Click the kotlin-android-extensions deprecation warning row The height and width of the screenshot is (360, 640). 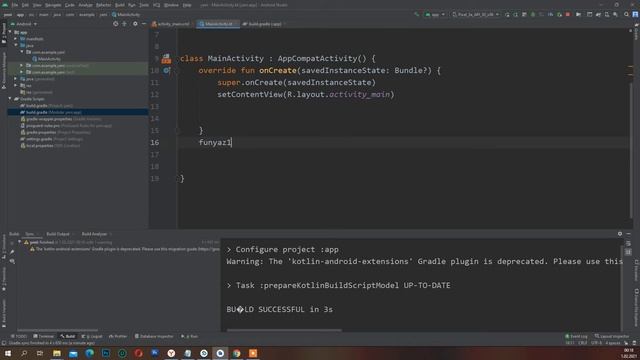pos(124,249)
